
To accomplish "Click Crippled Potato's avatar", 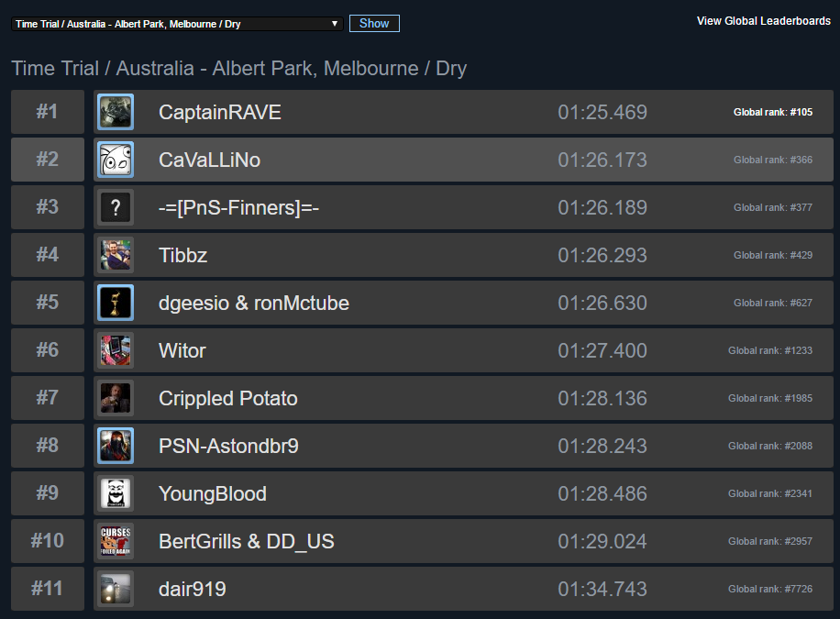I will 116,398.
